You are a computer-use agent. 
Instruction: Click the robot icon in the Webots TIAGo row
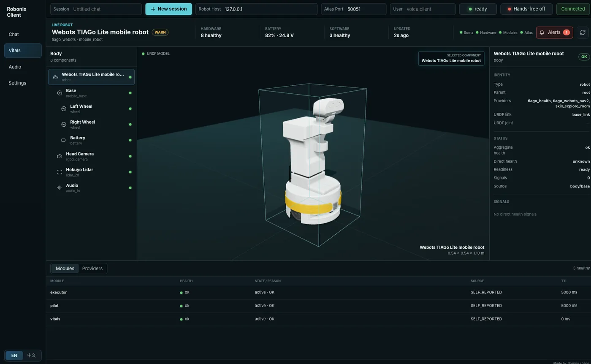[x=55, y=77]
